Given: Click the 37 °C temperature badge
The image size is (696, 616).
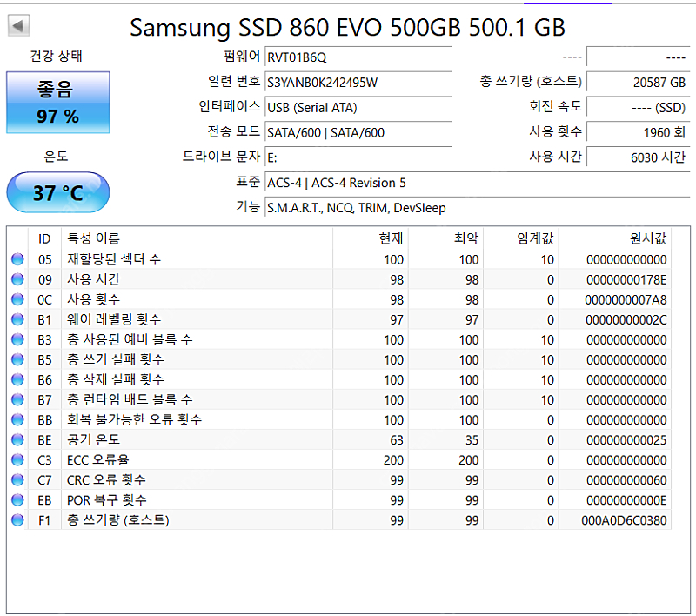Looking at the screenshot, I should click(x=57, y=192).
